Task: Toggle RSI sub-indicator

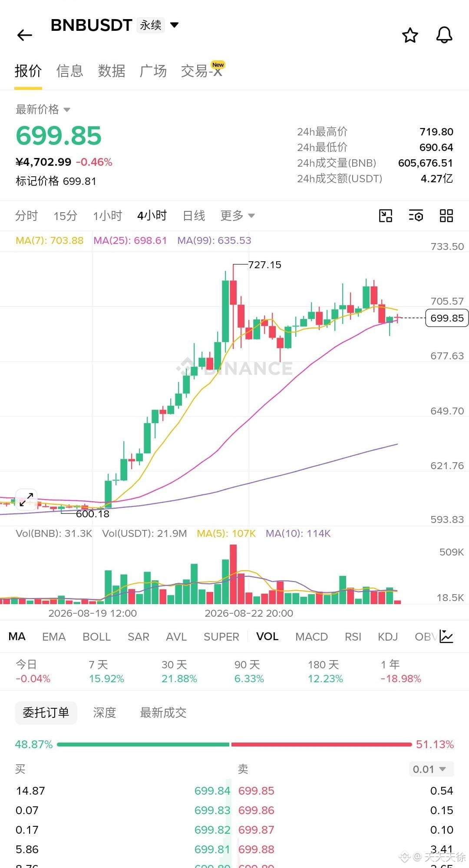Action: tap(353, 637)
